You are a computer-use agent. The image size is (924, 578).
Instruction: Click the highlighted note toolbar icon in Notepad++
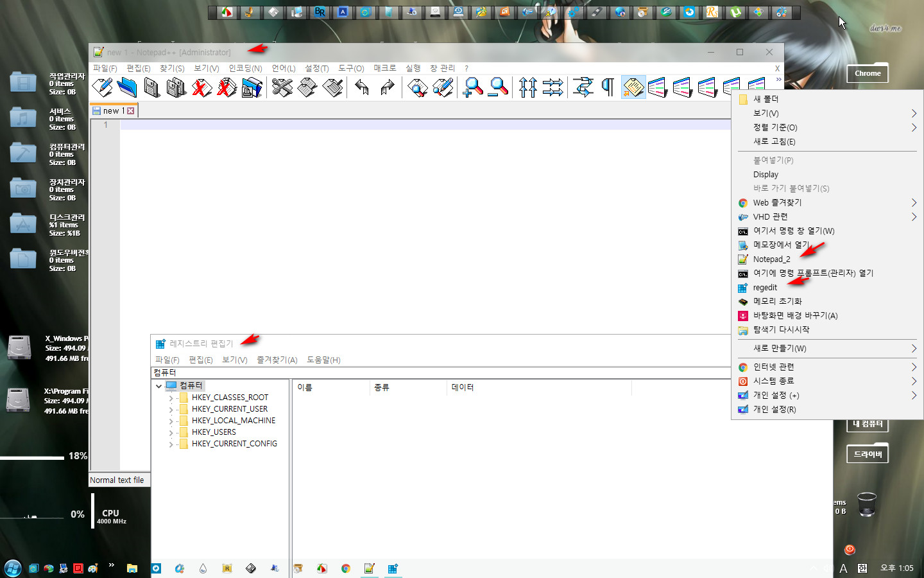pyautogui.click(x=633, y=87)
